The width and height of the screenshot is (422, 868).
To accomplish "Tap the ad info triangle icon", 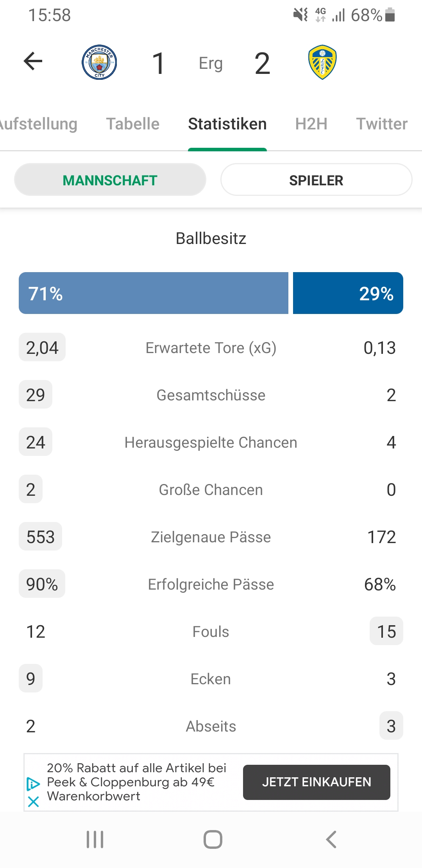I will click(x=33, y=784).
